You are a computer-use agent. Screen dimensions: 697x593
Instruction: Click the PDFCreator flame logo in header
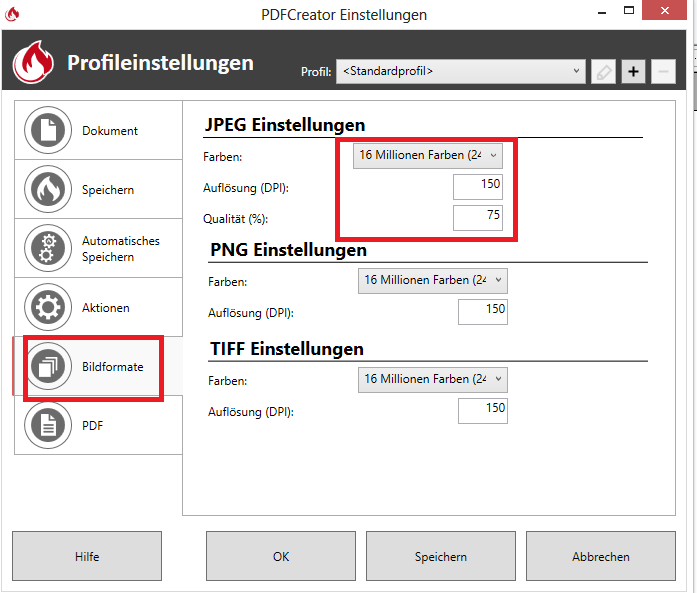point(34,63)
